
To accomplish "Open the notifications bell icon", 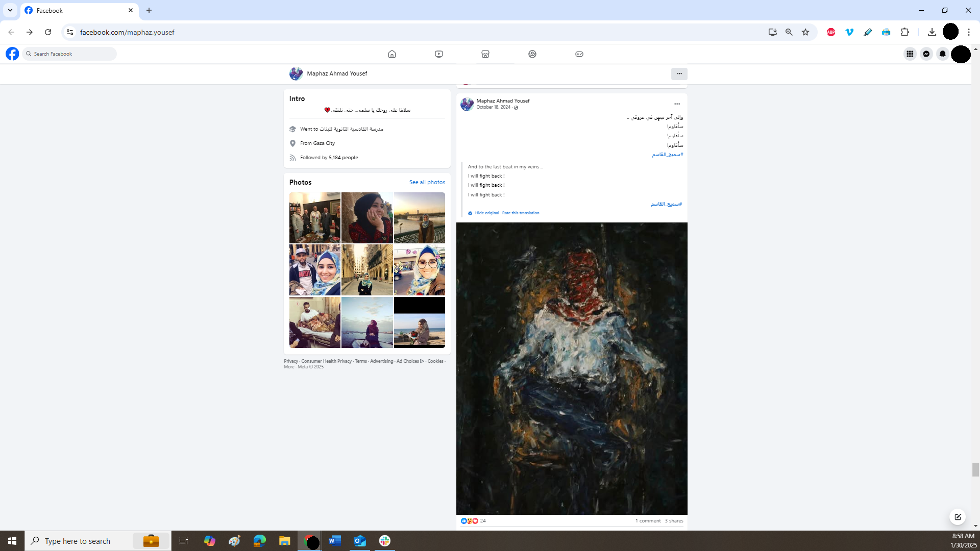I will click(x=943, y=54).
